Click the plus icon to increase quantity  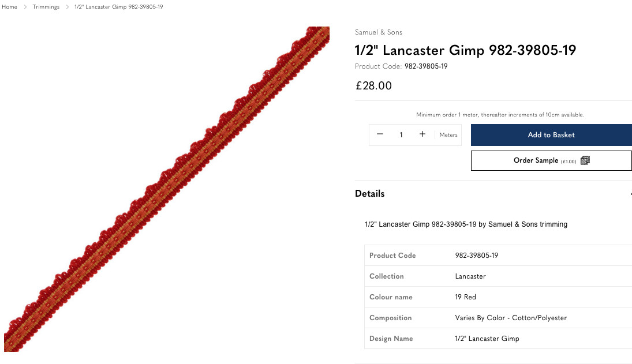pos(422,134)
